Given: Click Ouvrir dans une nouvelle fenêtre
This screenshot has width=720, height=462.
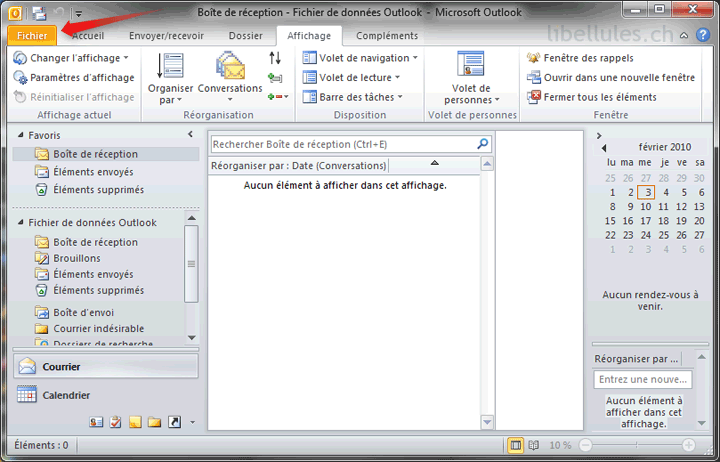Looking at the screenshot, I should click(x=611, y=78).
